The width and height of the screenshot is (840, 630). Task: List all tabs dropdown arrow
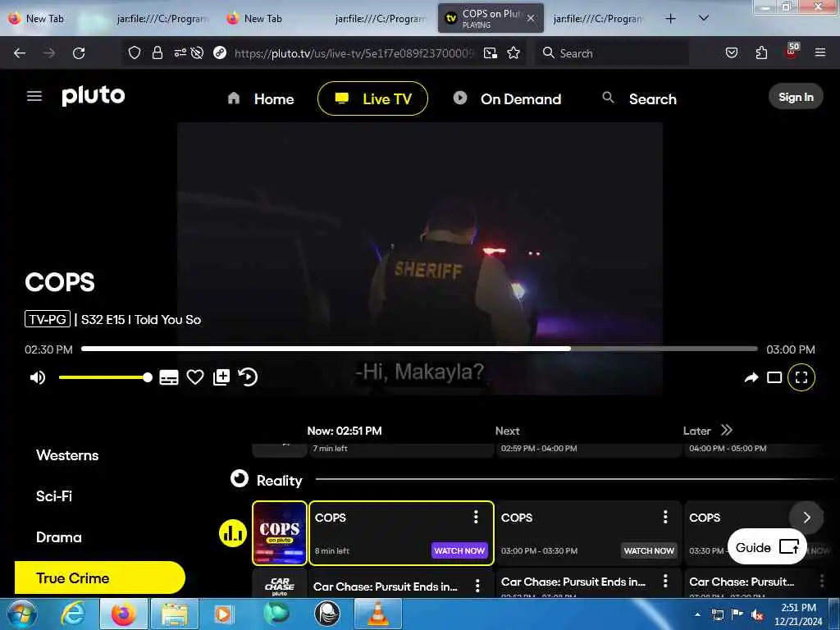(x=704, y=18)
